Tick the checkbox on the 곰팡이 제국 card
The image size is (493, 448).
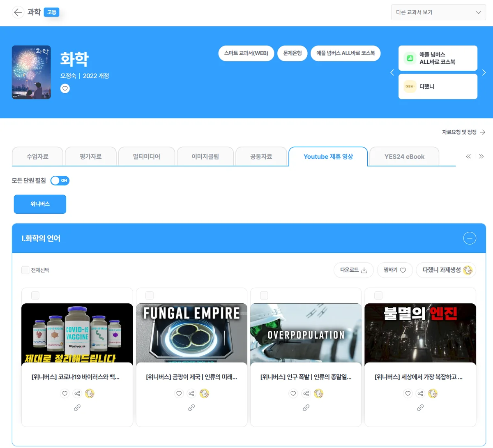pos(150,296)
